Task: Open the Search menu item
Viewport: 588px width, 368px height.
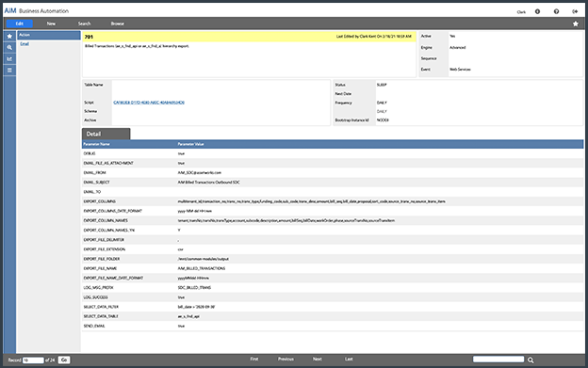Action: click(x=85, y=24)
